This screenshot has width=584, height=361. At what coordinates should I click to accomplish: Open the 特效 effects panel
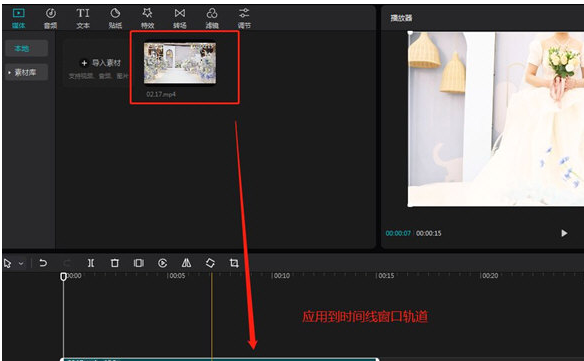click(x=147, y=18)
